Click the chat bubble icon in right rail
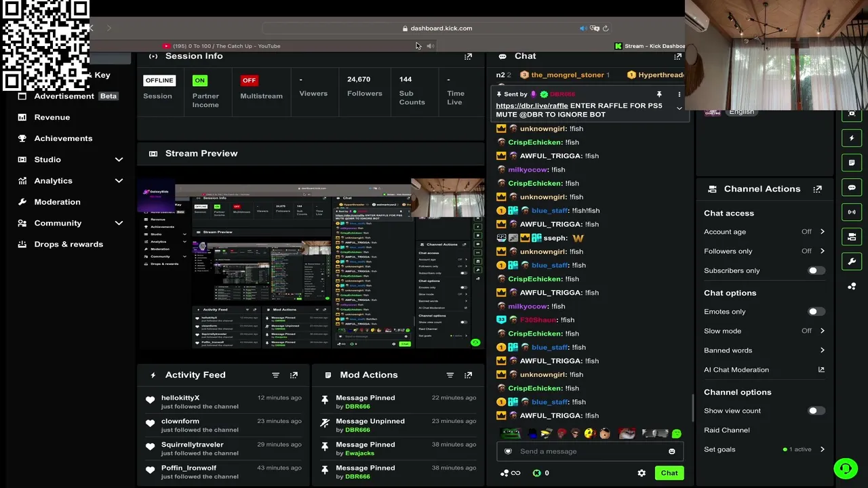 (x=852, y=188)
